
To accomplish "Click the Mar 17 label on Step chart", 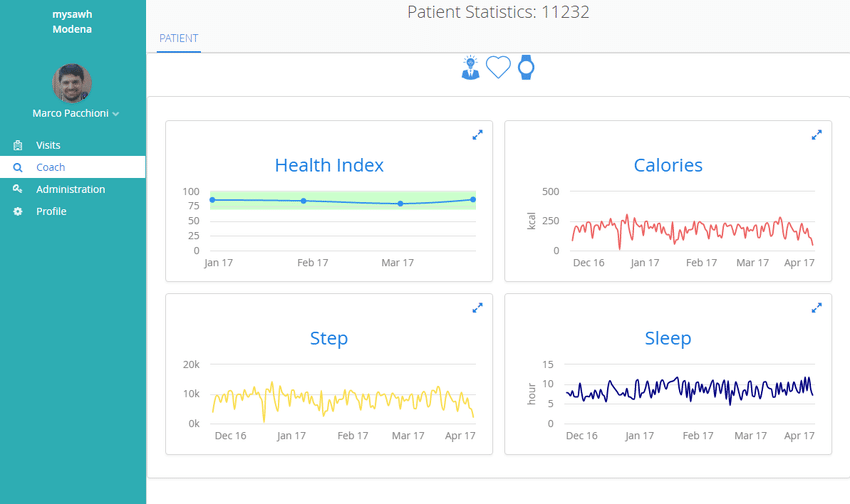I will click(408, 436).
